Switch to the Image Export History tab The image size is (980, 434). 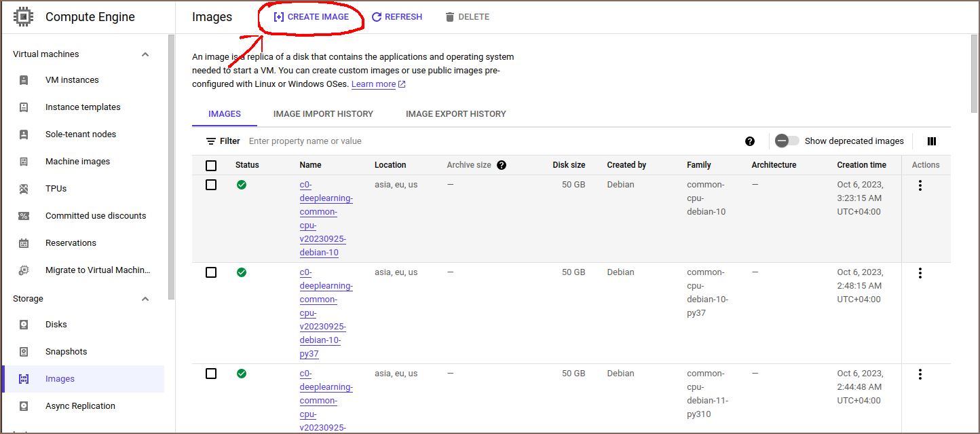(456, 114)
